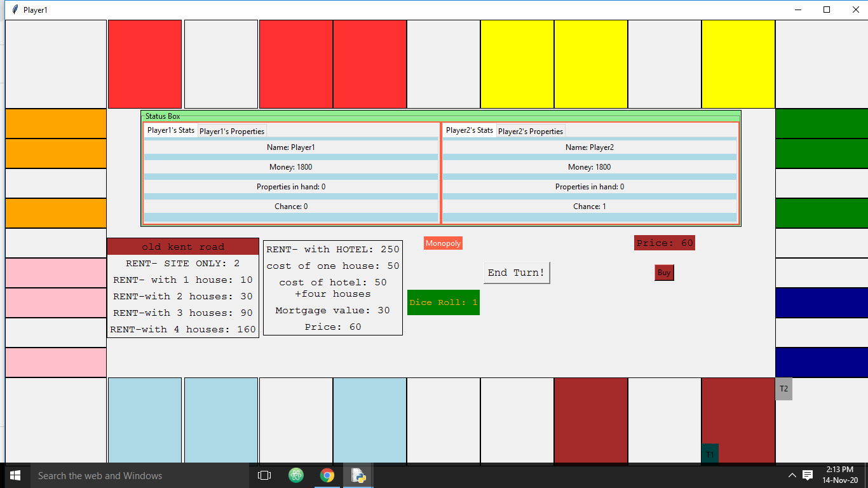Minimize the Player1 window
Image resolution: width=868 pixels, height=488 pixels.
tap(797, 10)
